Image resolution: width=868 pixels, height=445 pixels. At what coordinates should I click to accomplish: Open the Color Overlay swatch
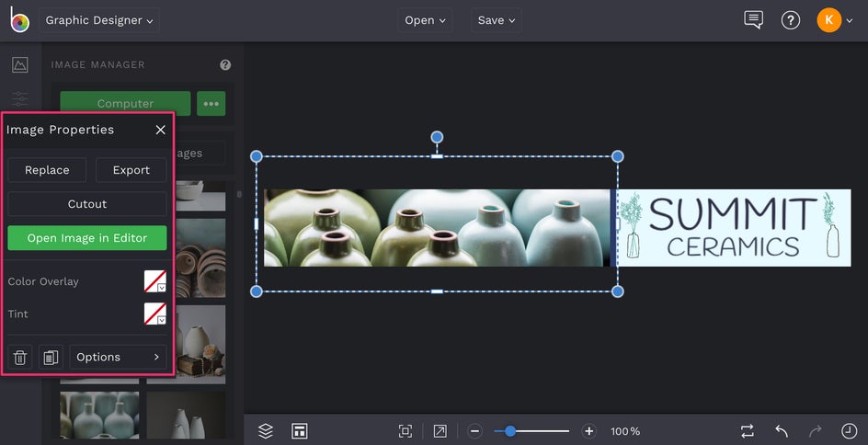pyautogui.click(x=155, y=281)
